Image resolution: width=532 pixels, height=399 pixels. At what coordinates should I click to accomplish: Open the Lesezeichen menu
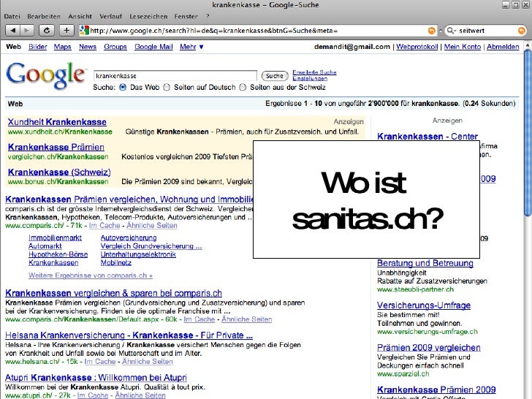(x=148, y=16)
